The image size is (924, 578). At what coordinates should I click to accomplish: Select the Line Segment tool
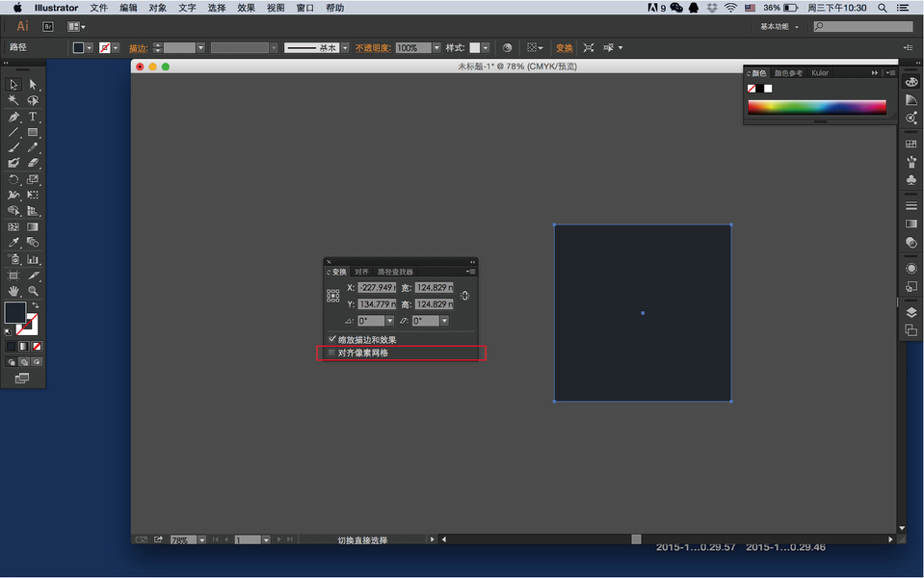pos(13,132)
